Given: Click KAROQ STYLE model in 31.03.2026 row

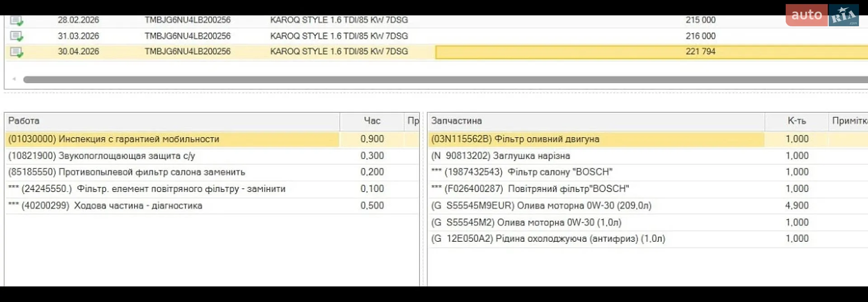Looking at the screenshot, I should (339, 36).
